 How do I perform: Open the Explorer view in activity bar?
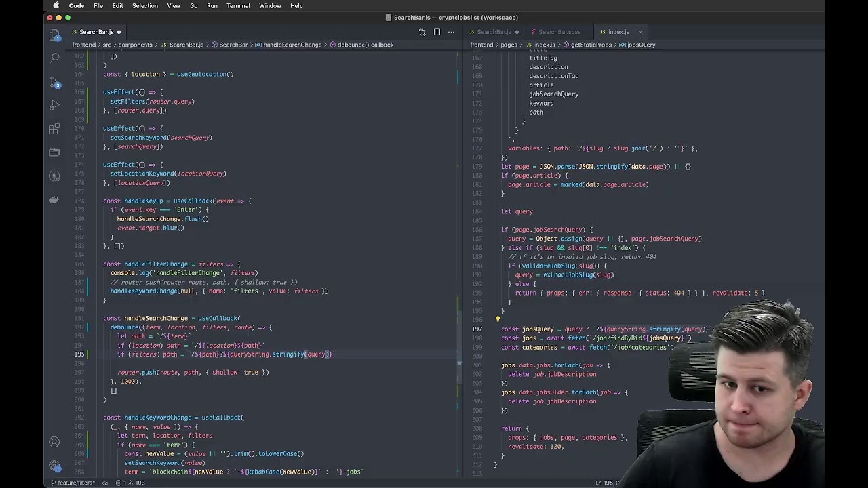[x=54, y=35]
